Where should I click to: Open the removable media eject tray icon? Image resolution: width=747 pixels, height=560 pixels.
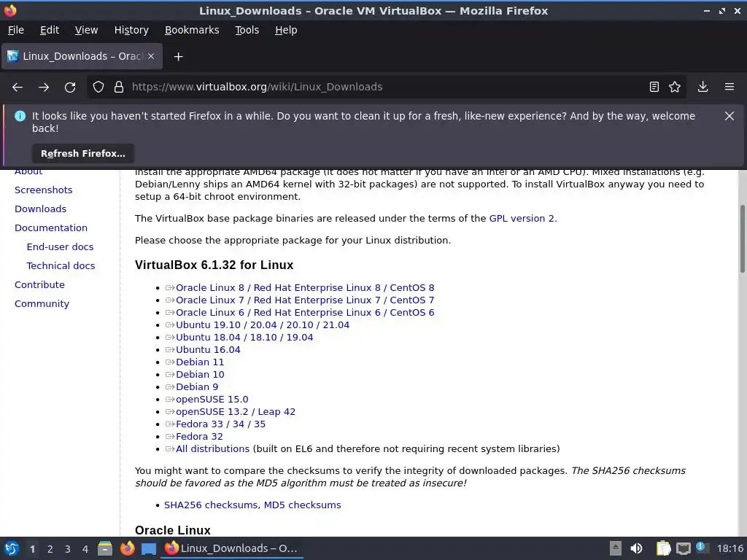click(616, 548)
